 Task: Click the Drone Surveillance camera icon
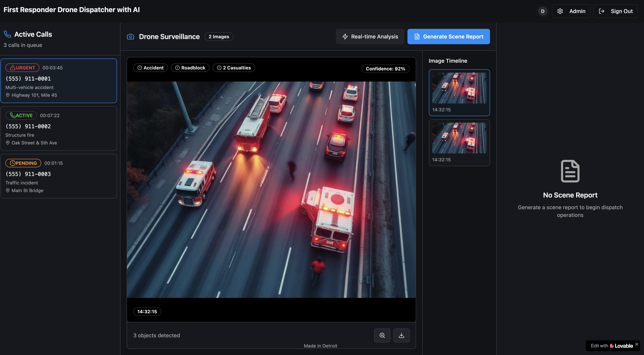tap(130, 37)
